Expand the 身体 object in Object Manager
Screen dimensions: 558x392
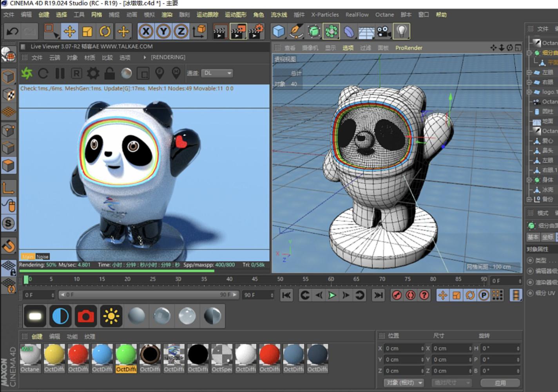coord(529,180)
